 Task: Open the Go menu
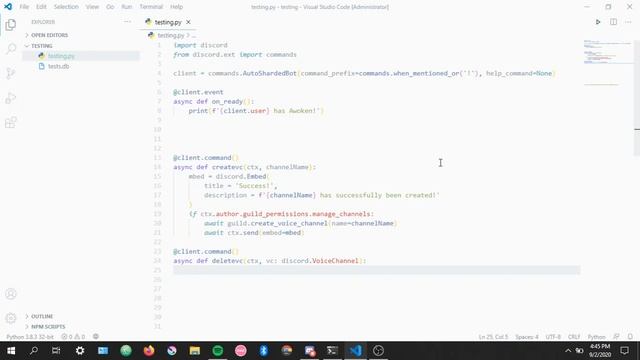tap(110, 7)
